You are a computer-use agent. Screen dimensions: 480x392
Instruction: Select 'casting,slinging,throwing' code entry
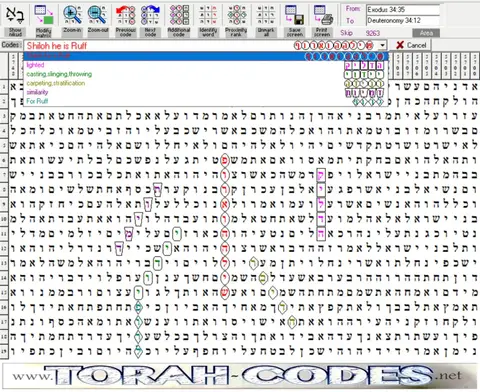click(206, 74)
